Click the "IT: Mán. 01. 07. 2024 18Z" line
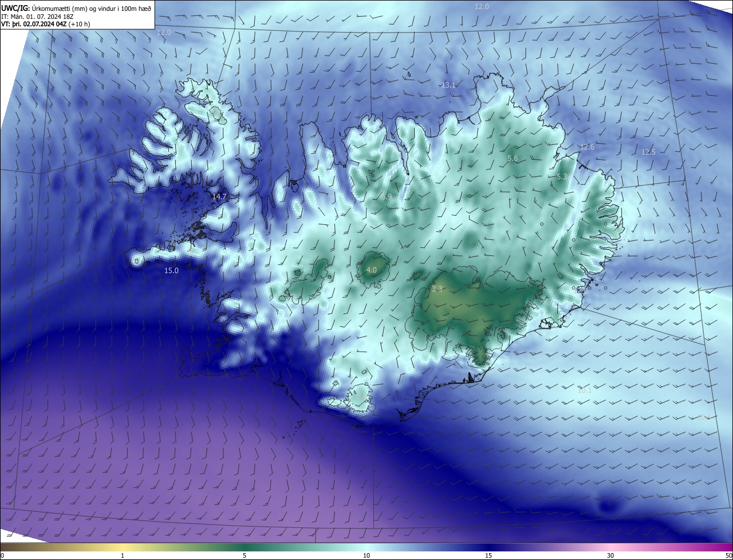Screen dimensions: 733x560 click(37, 16)
